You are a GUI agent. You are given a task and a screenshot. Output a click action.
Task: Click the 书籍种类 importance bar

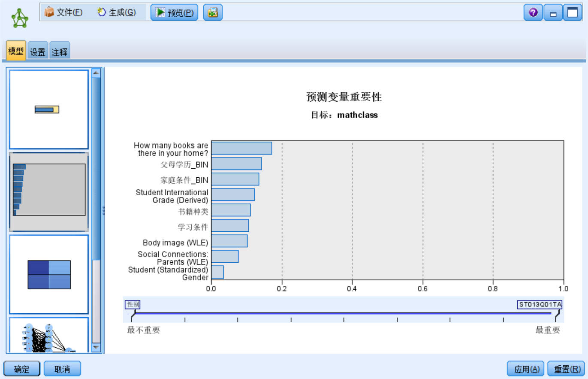(231, 210)
